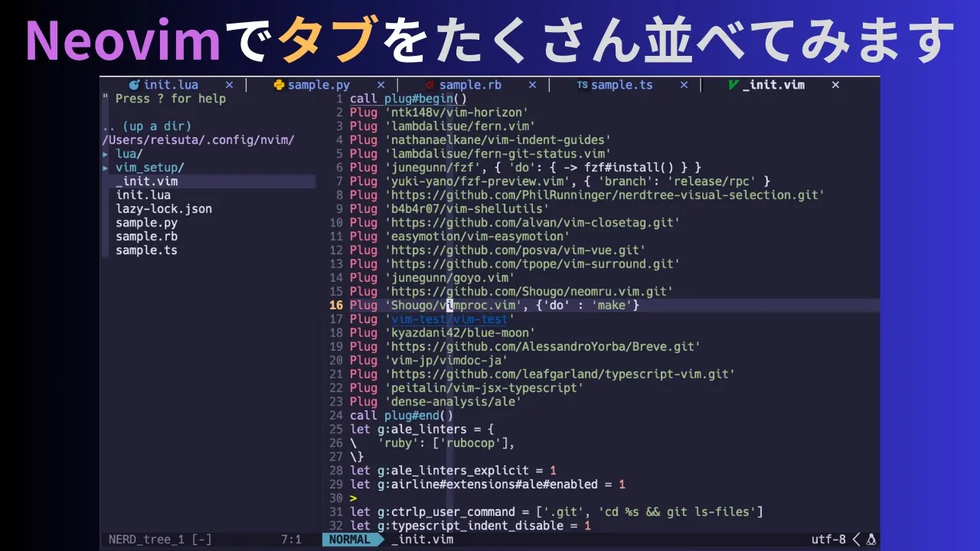Click the /Users/reisuta/.config/nvim/ root path

pos(198,140)
